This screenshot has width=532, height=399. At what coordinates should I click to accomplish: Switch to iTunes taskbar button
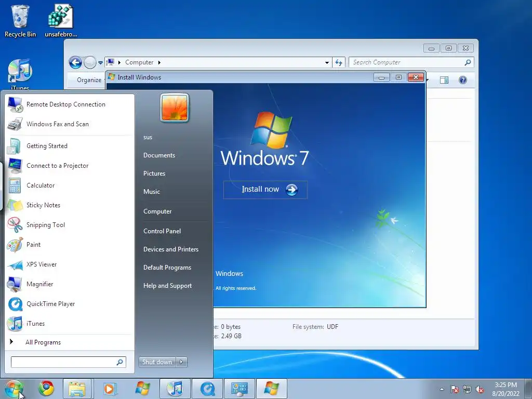[175, 389]
